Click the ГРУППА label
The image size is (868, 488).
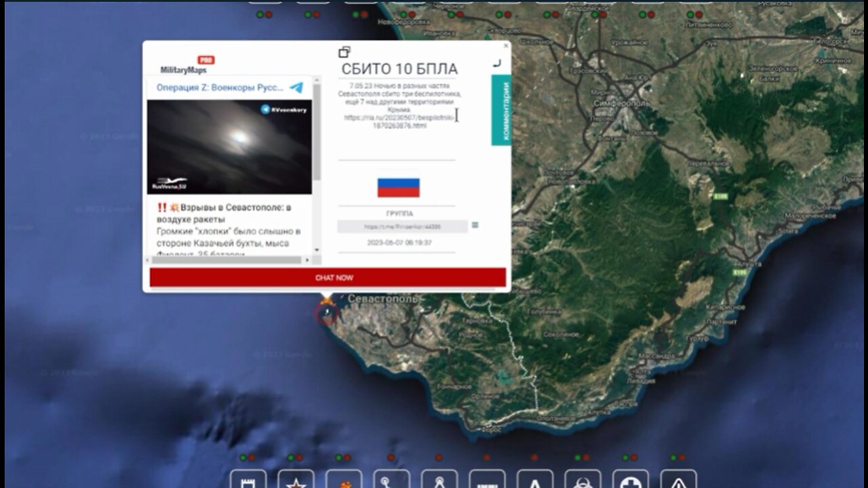click(x=399, y=213)
